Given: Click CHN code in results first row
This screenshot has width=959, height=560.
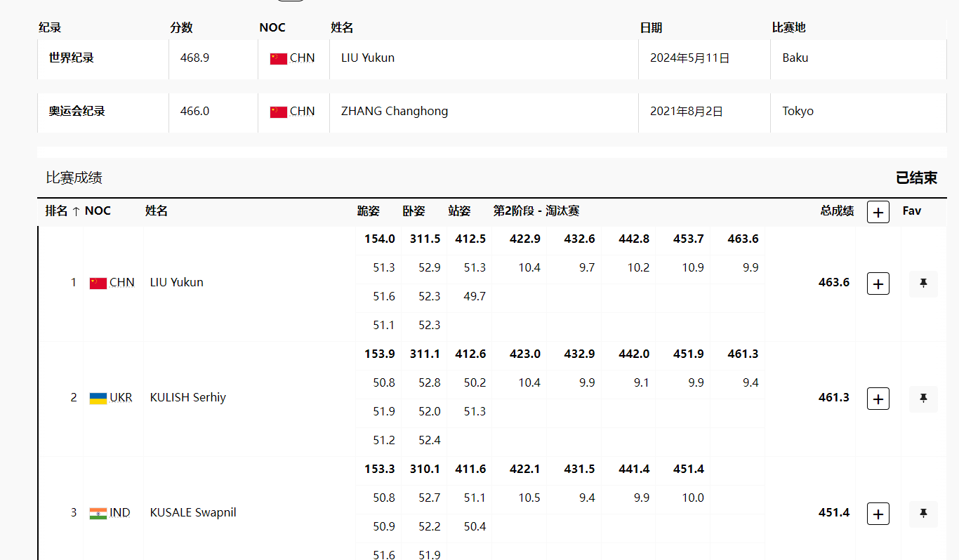Looking at the screenshot, I should [x=122, y=282].
